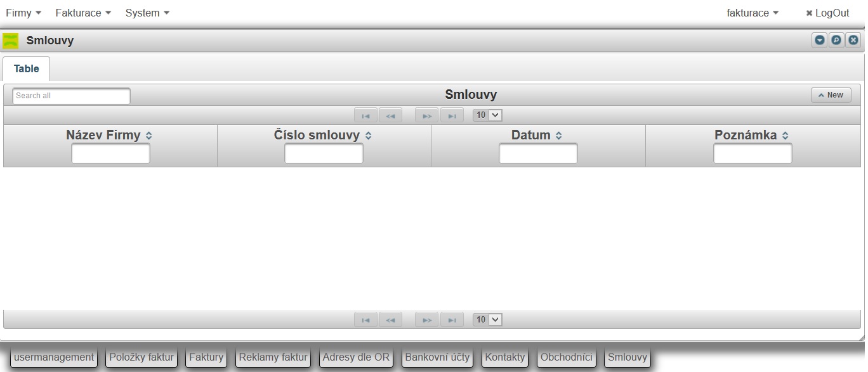This screenshot has height=372, width=868.
Task: Open the fakturace user dropdown
Action: click(753, 13)
